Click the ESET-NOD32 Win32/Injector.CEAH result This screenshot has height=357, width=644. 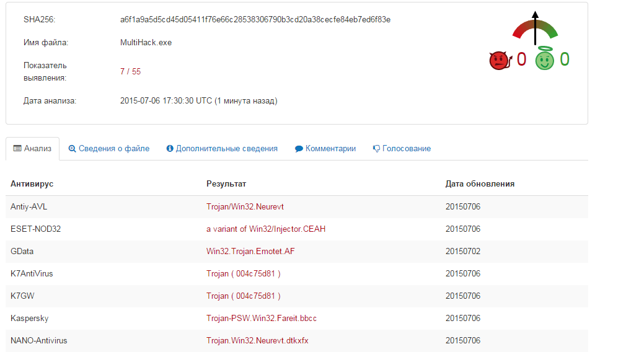[x=266, y=229]
